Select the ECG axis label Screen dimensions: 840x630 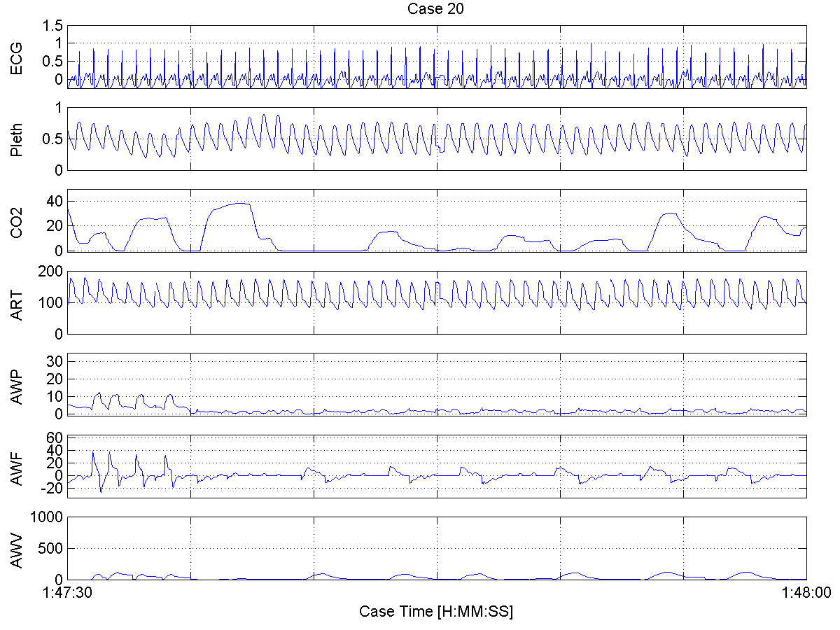tap(16, 57)
